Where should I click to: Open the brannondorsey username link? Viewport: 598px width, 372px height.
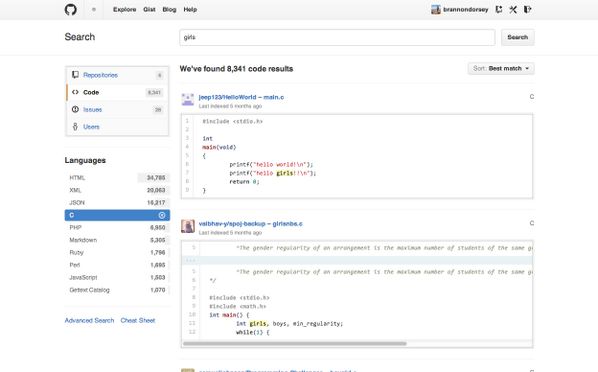tap(465, 10)
